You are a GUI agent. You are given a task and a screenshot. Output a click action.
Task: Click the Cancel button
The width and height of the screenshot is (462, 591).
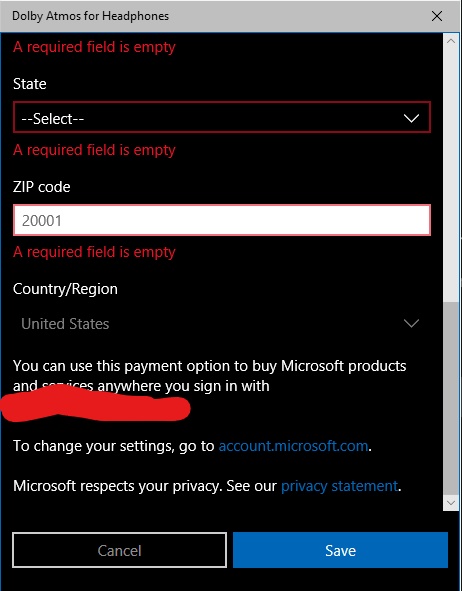[119, 550]
